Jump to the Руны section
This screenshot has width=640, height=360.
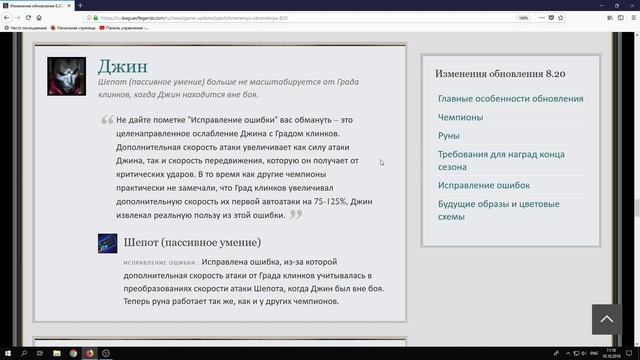[449, 136]
